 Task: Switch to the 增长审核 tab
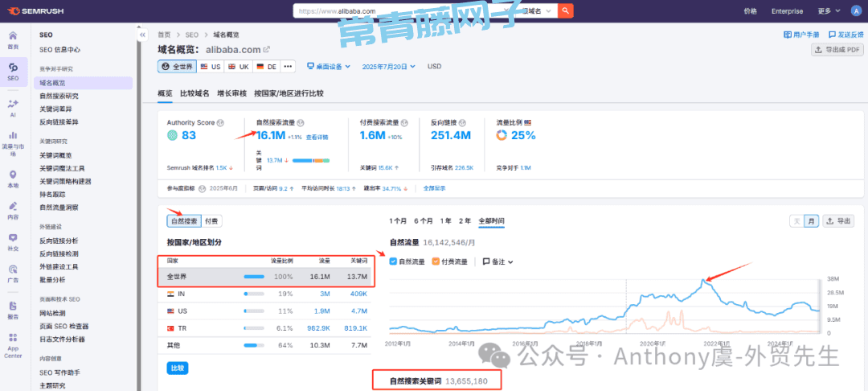pyautogui.click(x=231, y=93)
